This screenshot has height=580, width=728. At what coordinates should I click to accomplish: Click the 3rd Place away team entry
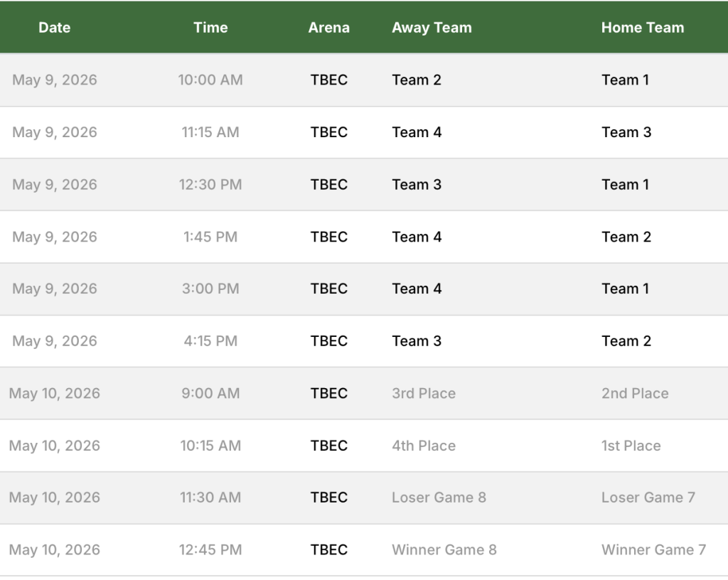(x=424, y=394)
